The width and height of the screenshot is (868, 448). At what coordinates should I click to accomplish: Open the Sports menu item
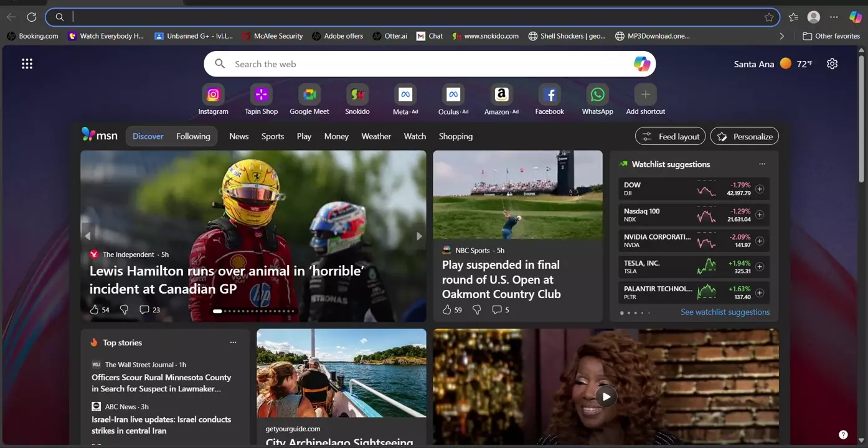coord(272,136)
